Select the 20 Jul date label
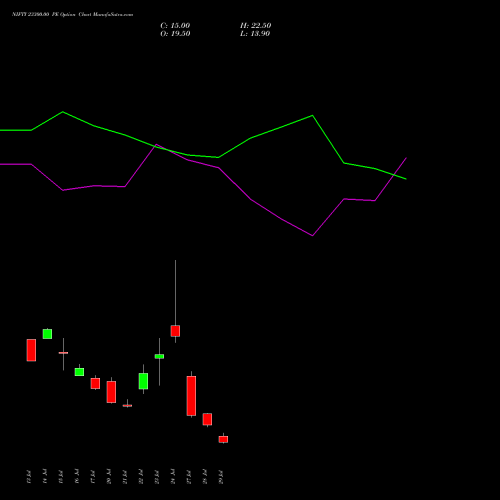Screen dimensions: 500x500 [x=108, y=477]
